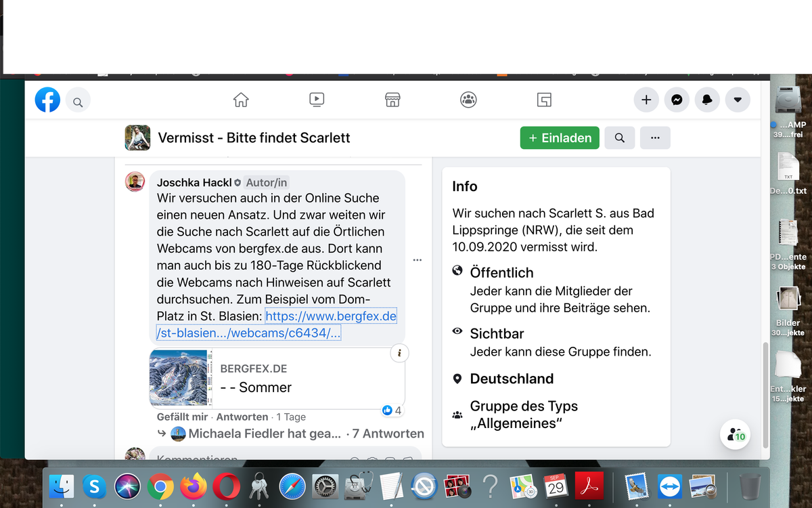The image size is (812, 508).
Task: Open the Watch video icon
Action: click(316, 100)
